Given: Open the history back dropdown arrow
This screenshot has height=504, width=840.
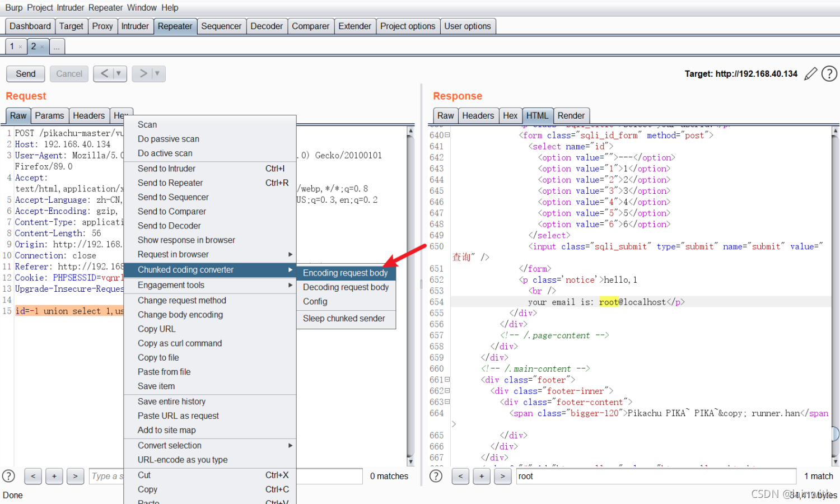Looking at the screenshot, I should pos(119,73).
